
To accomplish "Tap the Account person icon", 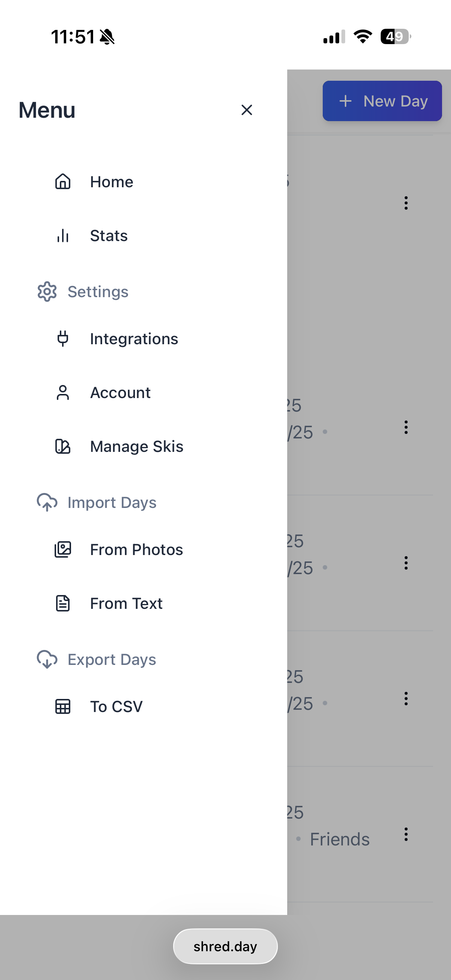I will 63,392.
